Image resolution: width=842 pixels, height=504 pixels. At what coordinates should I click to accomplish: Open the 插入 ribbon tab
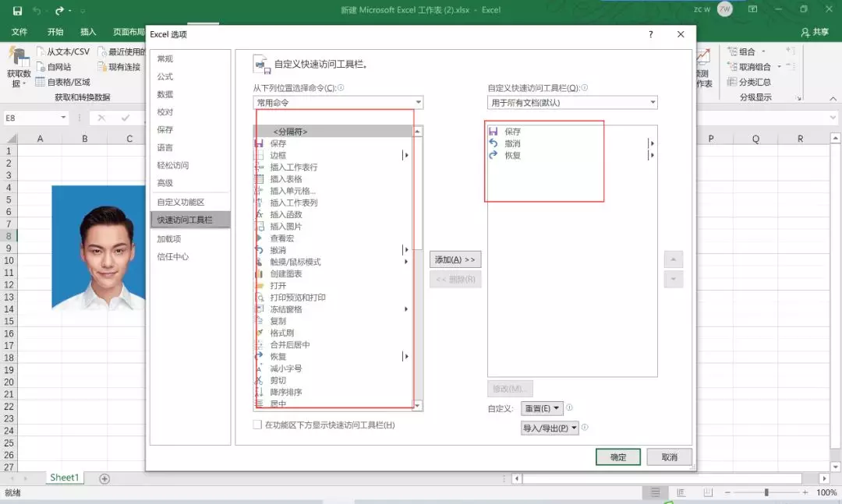(x=88, y=32)
